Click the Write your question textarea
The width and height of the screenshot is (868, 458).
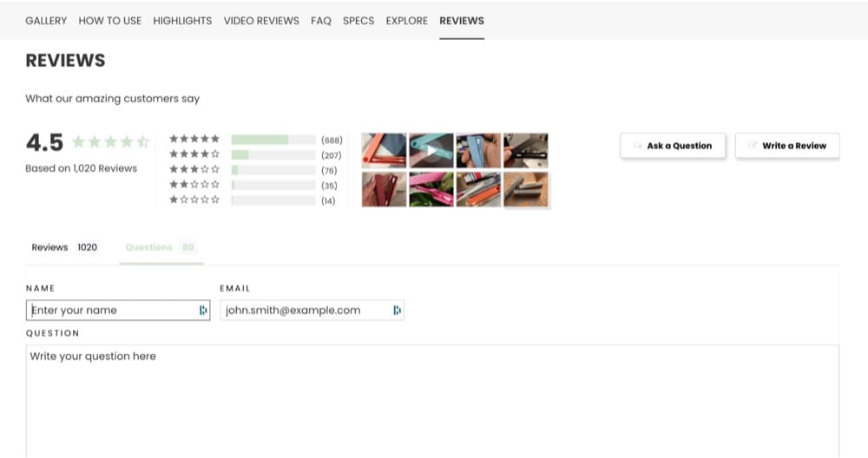tap(432, 401)
